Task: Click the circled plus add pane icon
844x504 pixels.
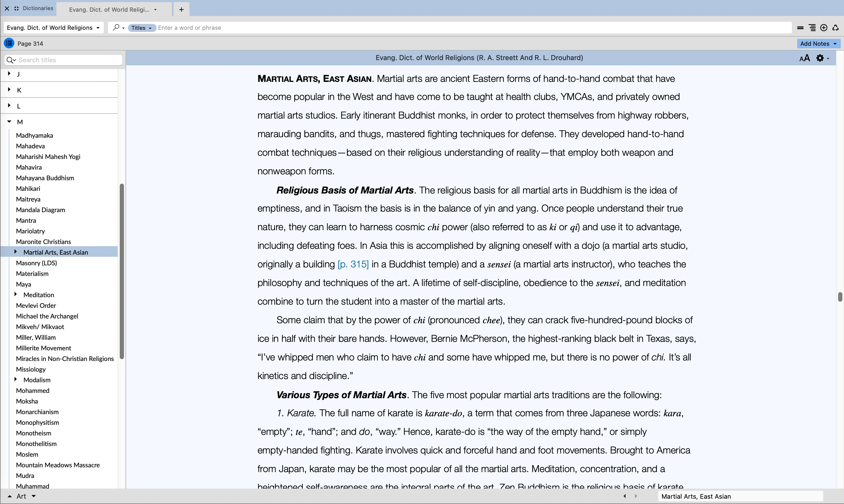Action: click(x=824, y=28)
